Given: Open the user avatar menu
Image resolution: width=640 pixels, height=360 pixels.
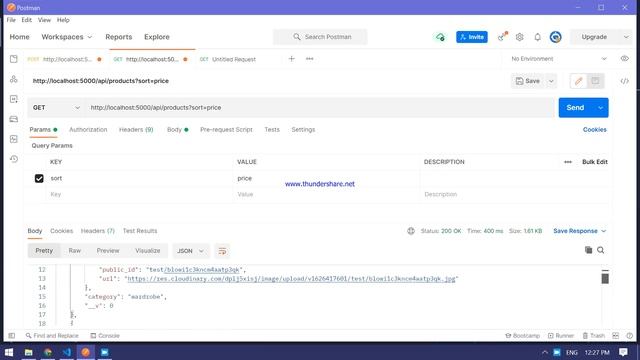Looking at the screenshot, I should pyautogui.click(x=555, y=37).
